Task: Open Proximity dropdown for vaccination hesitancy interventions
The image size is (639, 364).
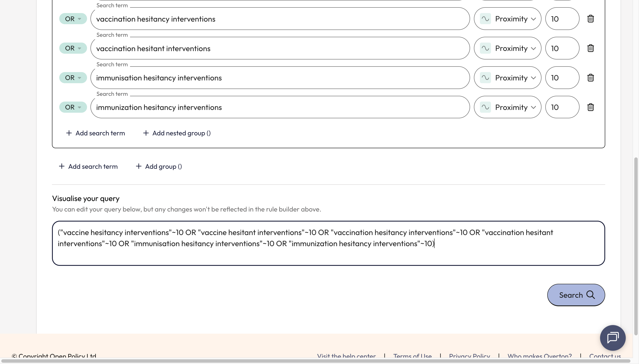Action: pos(507,19)
